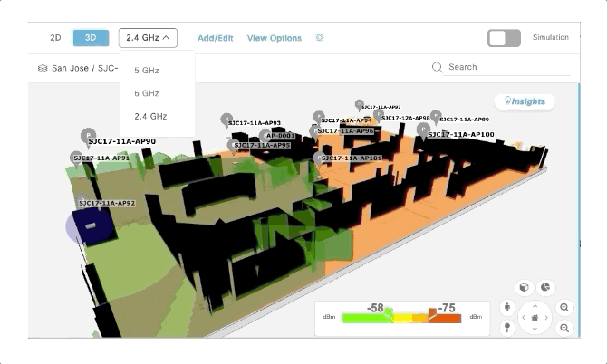The image size is (607, 364).
Task: Zoom in with the magnifier plus icon
Action: [564, 308]
